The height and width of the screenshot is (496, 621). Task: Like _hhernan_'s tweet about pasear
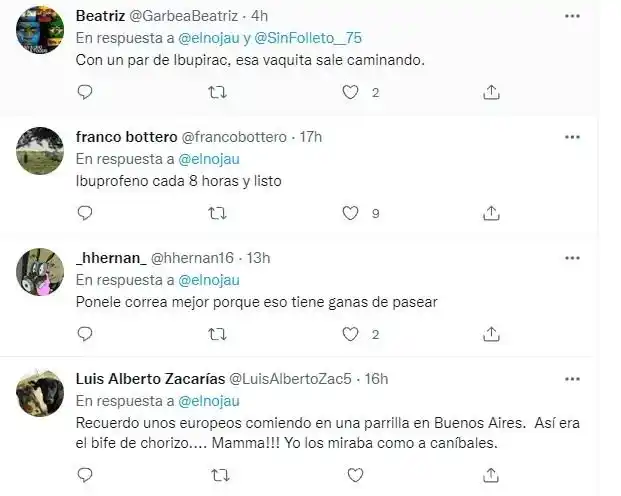350,332
